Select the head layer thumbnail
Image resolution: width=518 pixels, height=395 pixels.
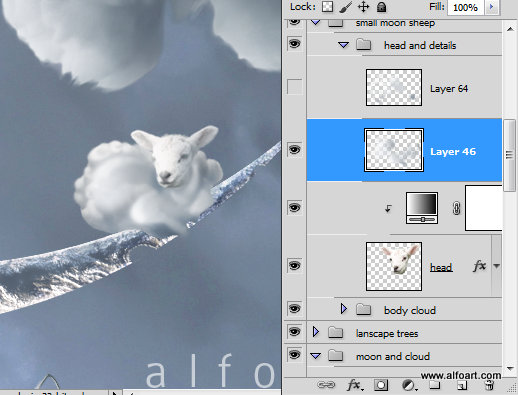[394, 266]
